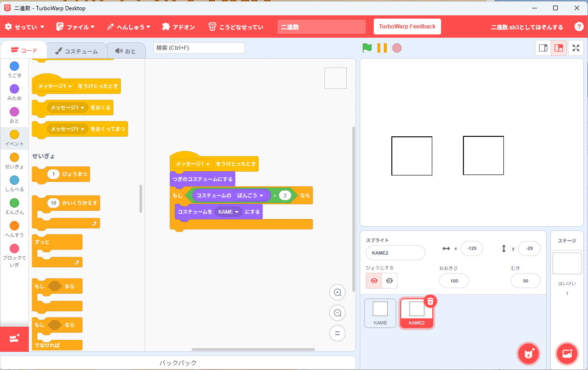Select the ステージ backdrop thumbnail
Screen dimensions: 588x370
(x=567, y=263)
